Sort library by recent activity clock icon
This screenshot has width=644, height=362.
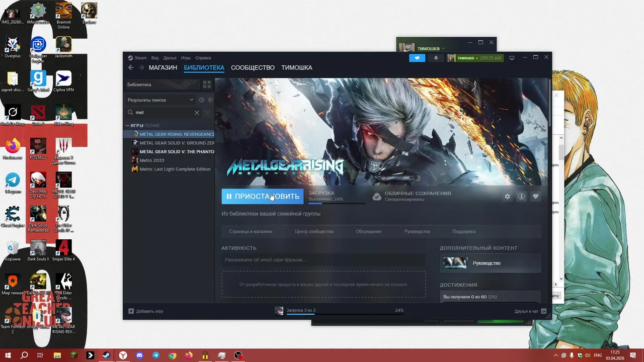pyautogui.click(x=202, y=100)
